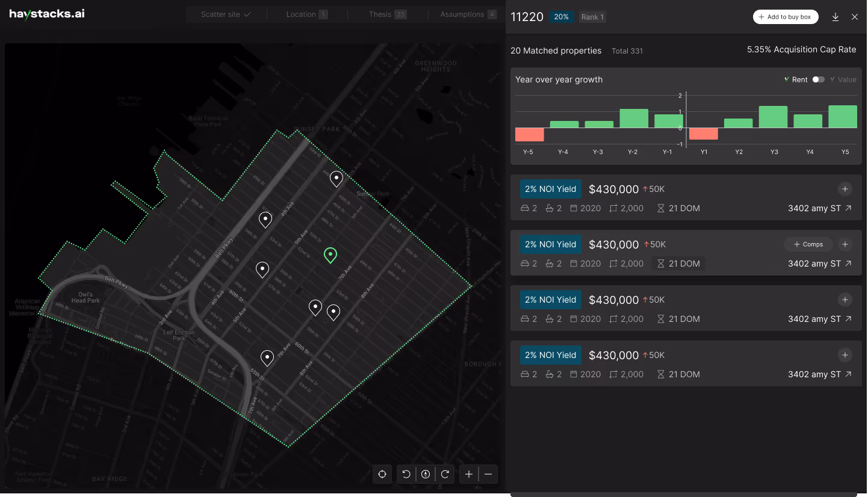
Task: Rotate the map left using the rotate icon
Action: (x=406, y=474)
